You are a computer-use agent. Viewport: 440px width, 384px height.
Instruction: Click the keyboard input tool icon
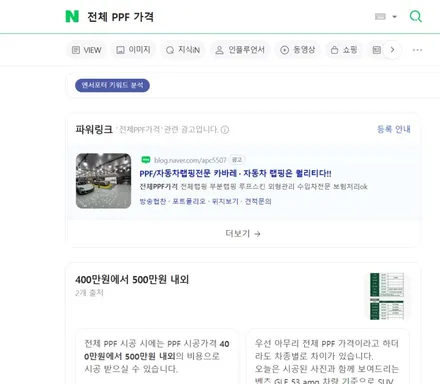pyautogui.click(x=380, y=17)
